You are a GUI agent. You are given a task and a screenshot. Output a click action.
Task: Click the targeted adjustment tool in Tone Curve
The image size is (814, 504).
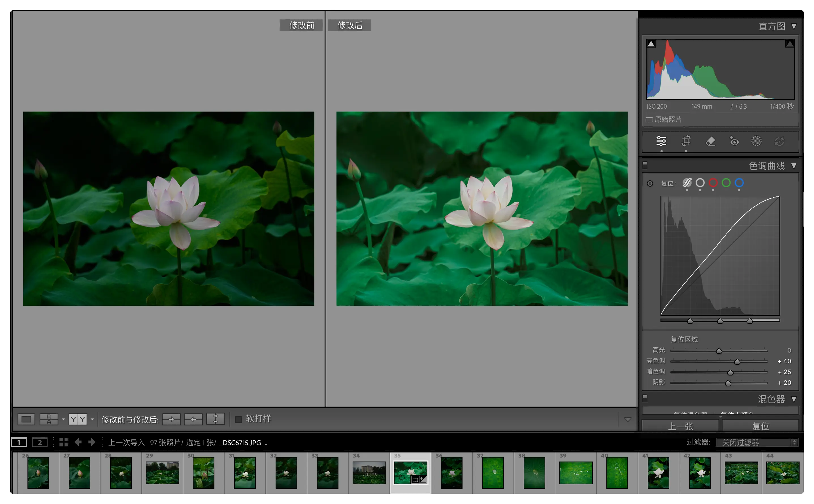coord(650,183)
